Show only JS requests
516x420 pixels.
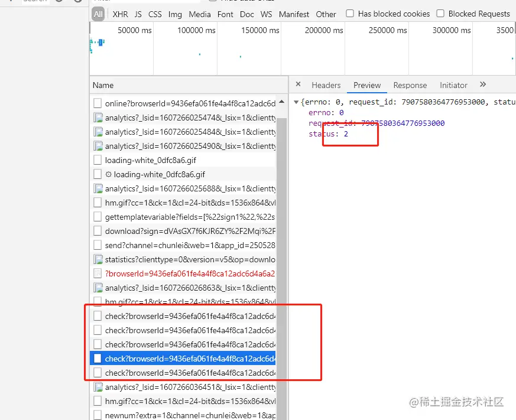pos(138,14)
